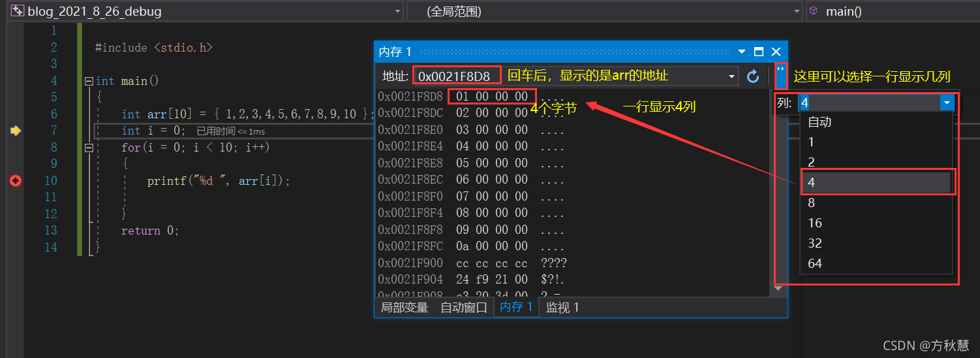The height and width of the screenshot is (358, 980).
Task: Click memory row address 0x0021F8E4
Action: [410, 146]
